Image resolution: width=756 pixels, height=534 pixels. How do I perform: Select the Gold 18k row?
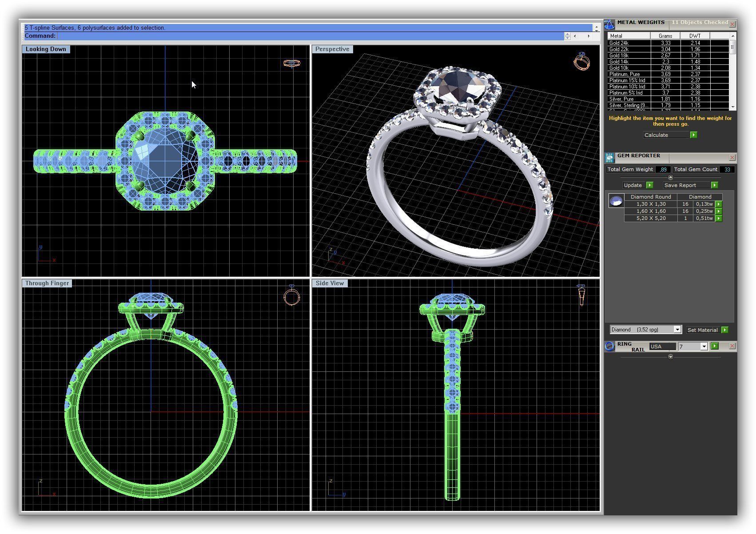coord(668,56)
